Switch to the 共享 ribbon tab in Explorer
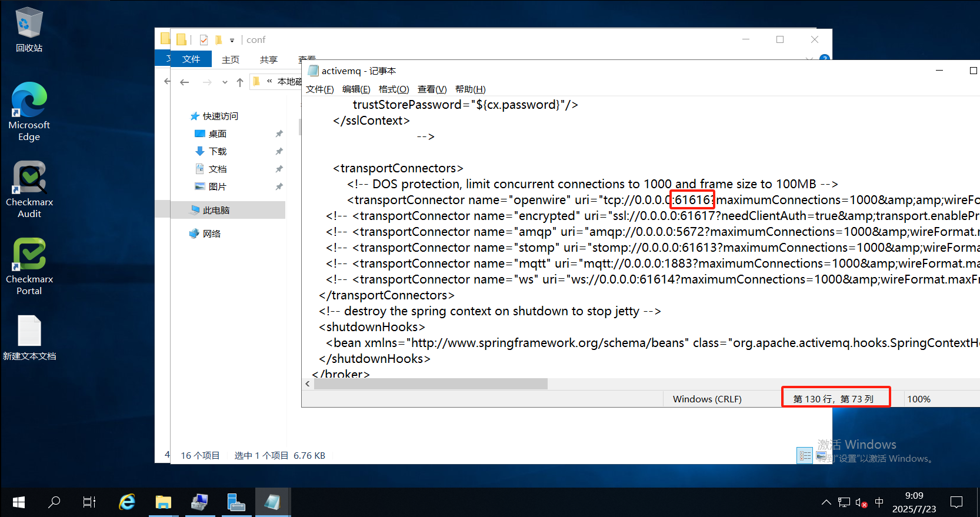Screen dimensions: 980x517 tap(268, 59)
